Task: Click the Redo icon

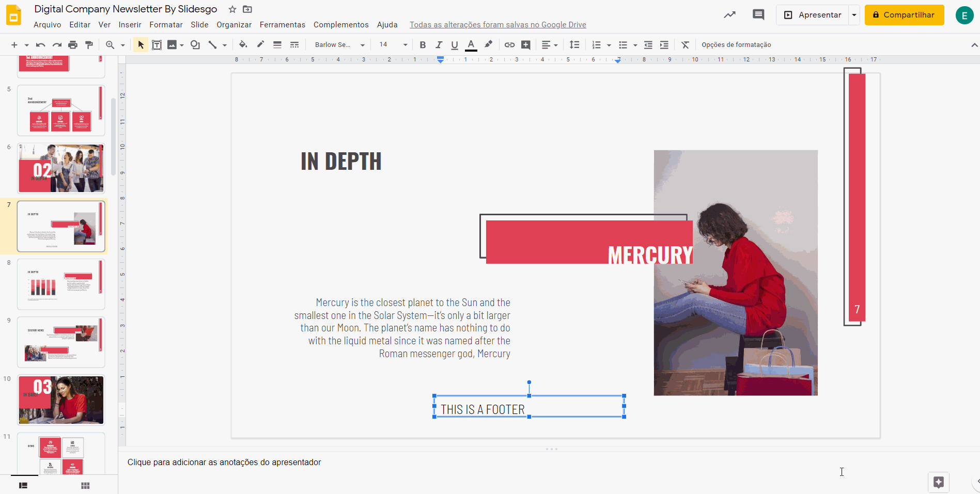Action: click(57, 45)
